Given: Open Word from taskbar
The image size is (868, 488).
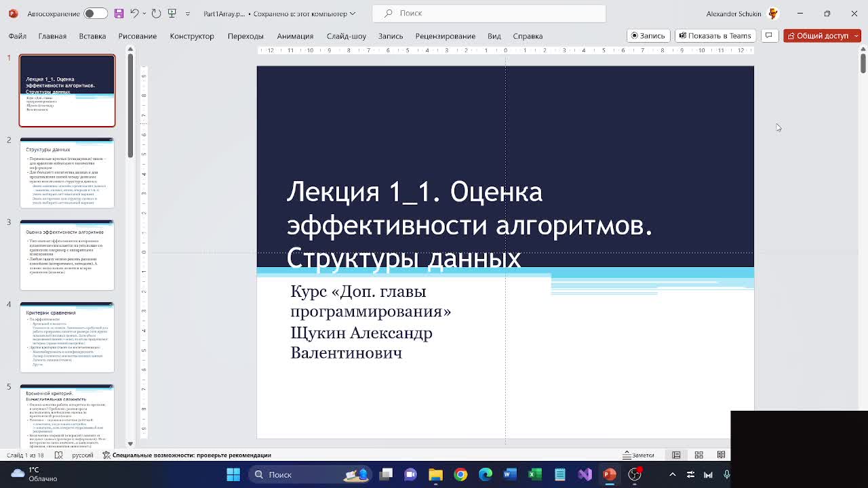Looking at the screenshot, I should (x=510, y=474).
